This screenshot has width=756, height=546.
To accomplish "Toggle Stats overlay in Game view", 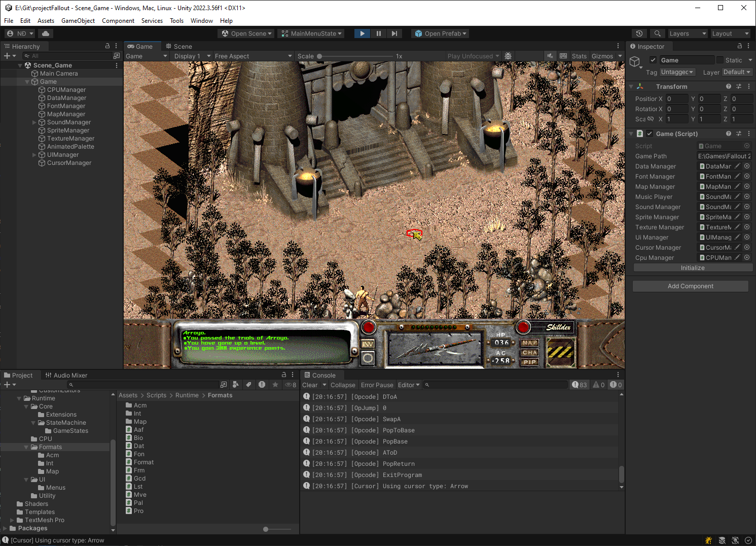I will click(579, 56).
